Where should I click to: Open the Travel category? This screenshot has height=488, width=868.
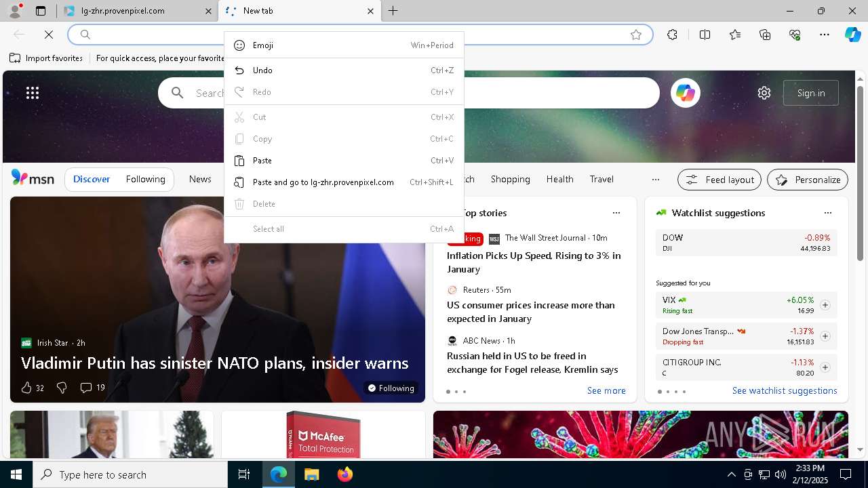(601, 179)
